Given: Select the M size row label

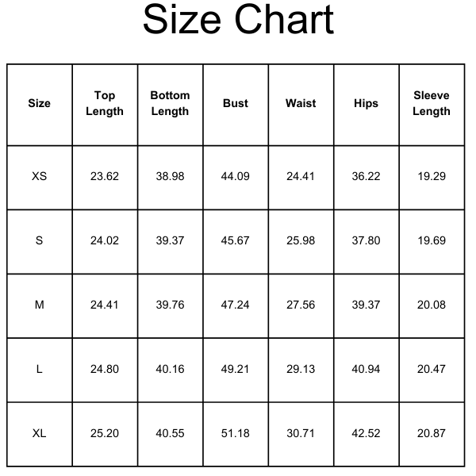Looking at the screenshot, I should [x=39, y=305].
